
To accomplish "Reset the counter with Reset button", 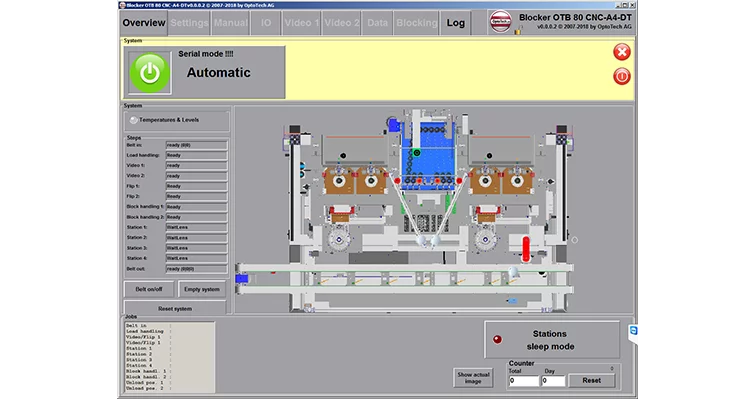I will tap(591, 380).
